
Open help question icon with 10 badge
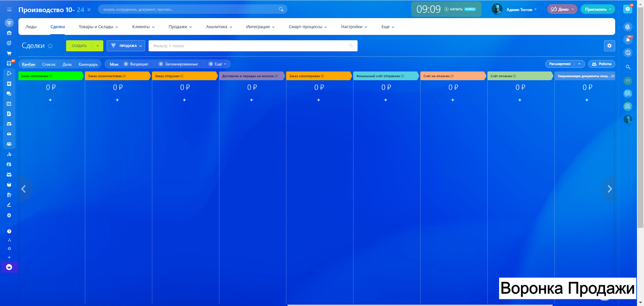[628, 9]
